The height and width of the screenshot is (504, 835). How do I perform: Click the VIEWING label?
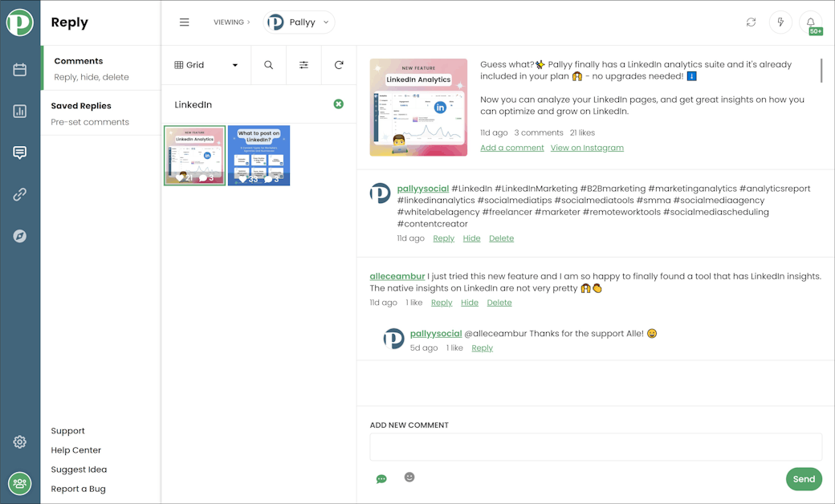[229, 22]
